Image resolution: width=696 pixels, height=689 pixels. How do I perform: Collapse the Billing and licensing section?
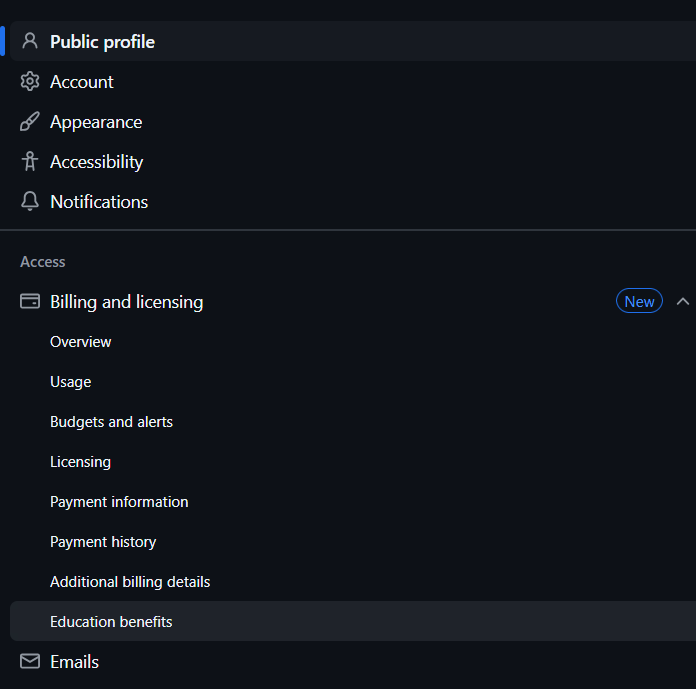(x=683, y=301)
